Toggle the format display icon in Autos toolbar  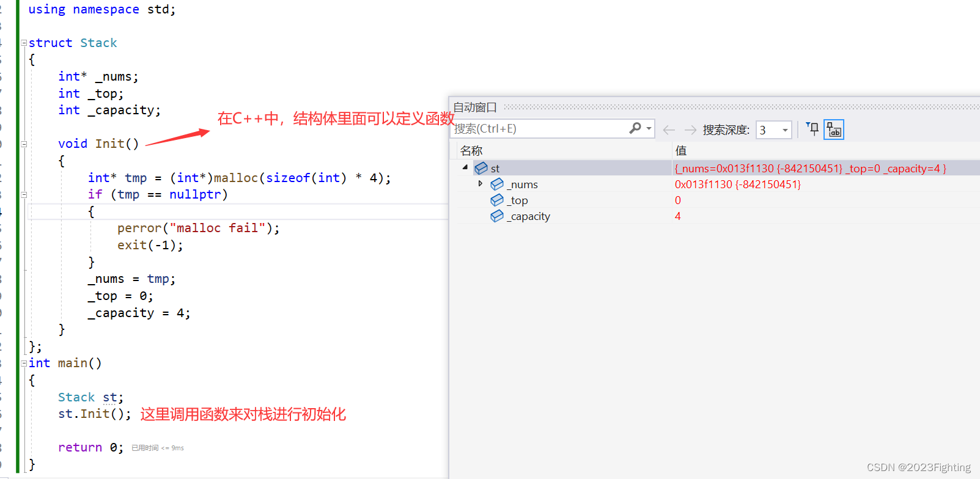[x=834, y=130]
